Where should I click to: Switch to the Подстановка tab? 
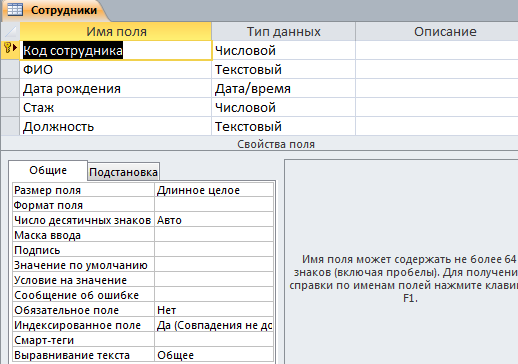coord(123,172)
